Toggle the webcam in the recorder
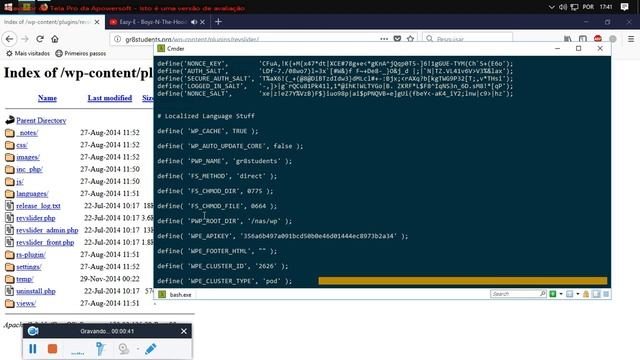 pos(124,349)
